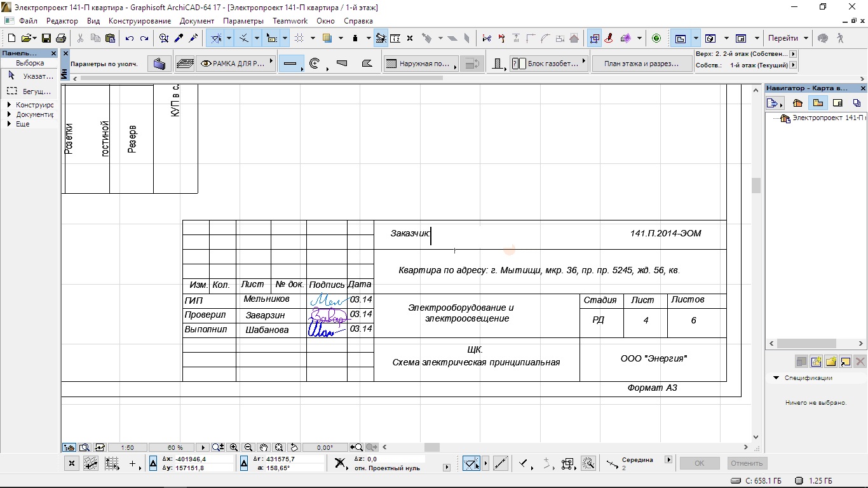This screenshot has width=868, height=488.
Task: Select the pan hand icon in bottom bar
Action: (x=264, y=447)
